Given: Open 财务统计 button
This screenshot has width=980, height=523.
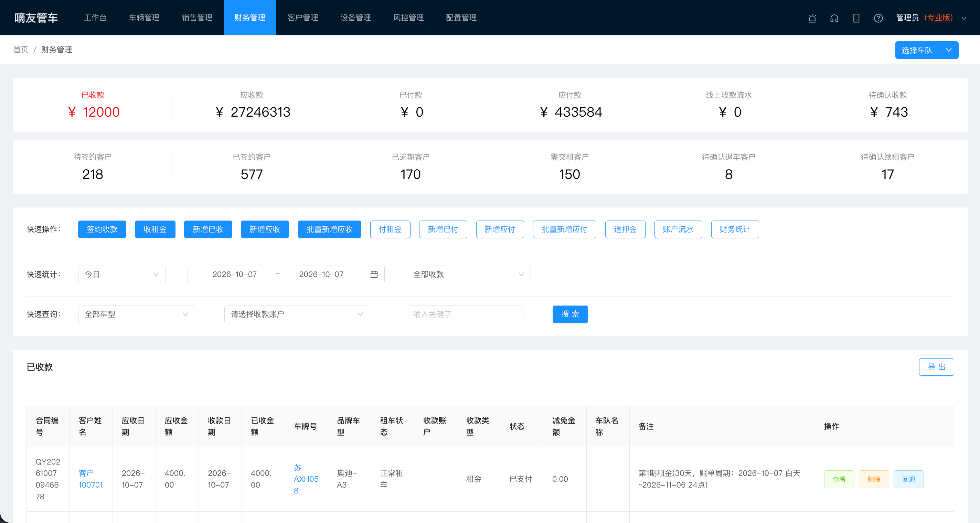Looking at the screenshot, I should point(735,230).
